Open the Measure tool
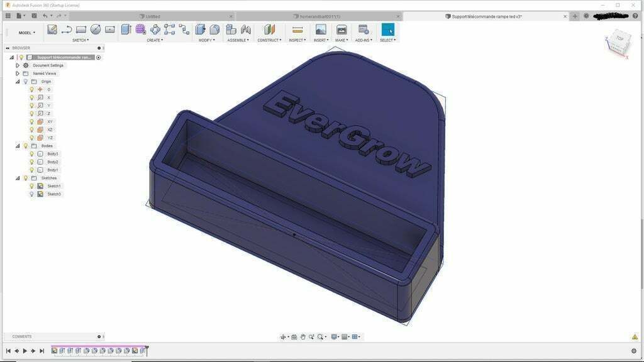The image size is (644, 362). (x=297, y=30)
